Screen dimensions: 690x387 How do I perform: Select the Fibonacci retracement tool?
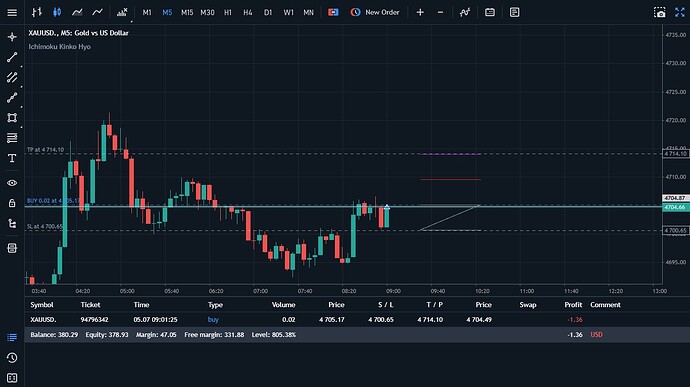pyautogui.click(x=12, y=138)
